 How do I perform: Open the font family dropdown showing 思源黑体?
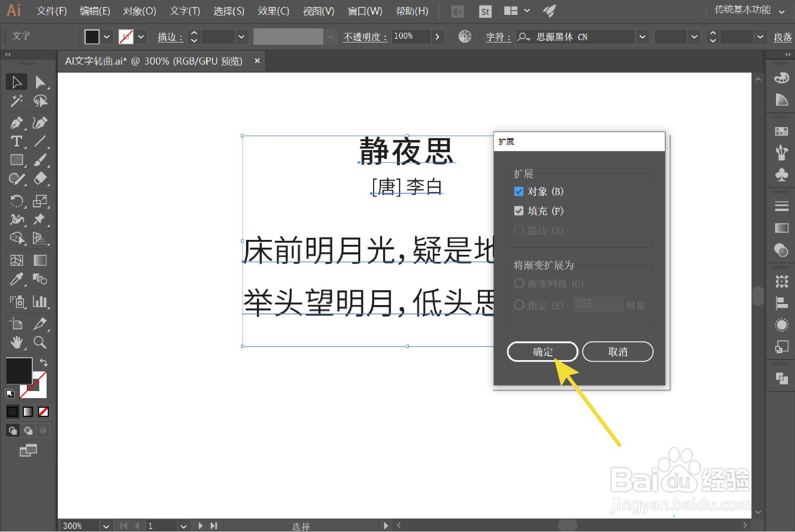point(642,36)
